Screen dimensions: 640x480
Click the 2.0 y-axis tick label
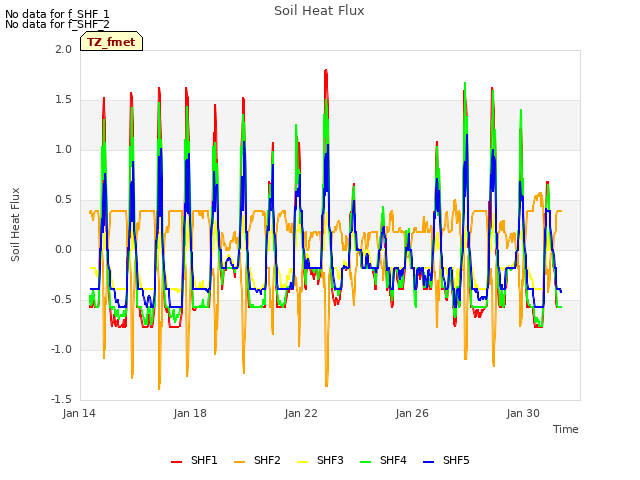click(x=63, y=49)
